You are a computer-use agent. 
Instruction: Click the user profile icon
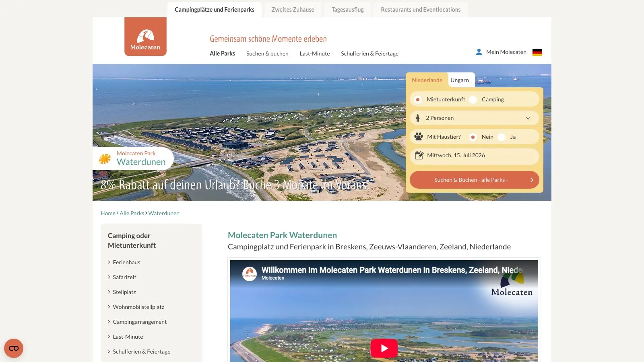coord(479,52)
